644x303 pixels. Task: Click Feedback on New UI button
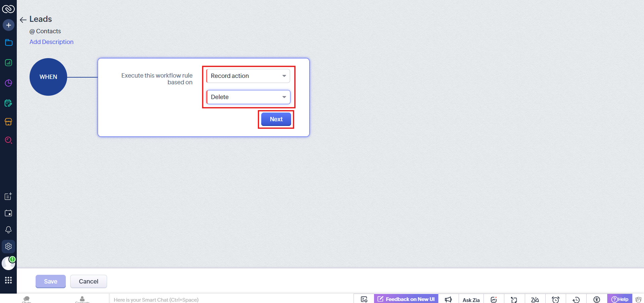click(406, 299)
